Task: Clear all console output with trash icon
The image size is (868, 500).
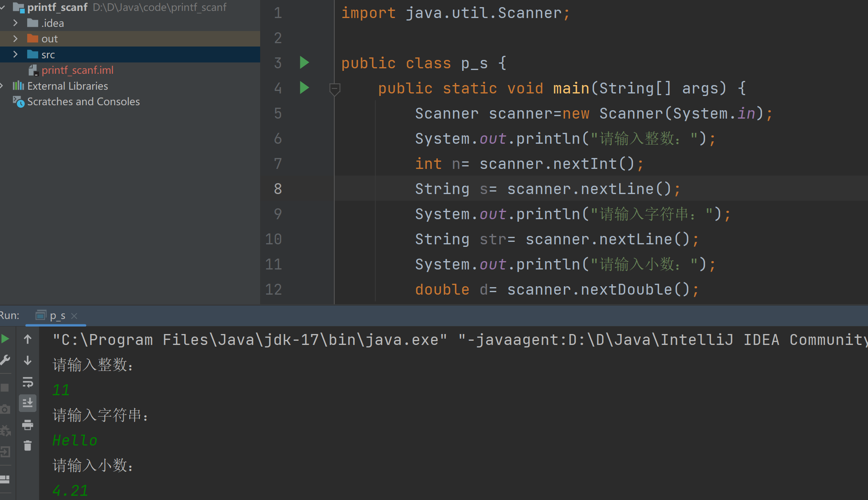Action: pos(27,446)
